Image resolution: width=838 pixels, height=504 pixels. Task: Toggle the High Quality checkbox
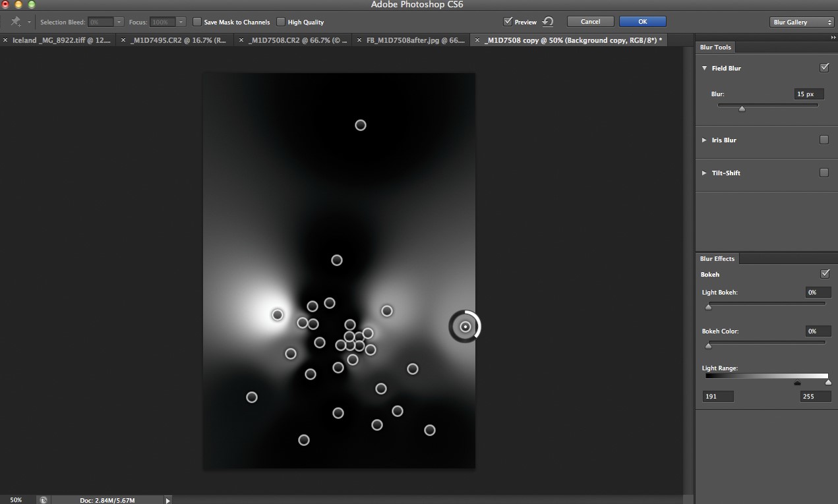pos(280,22)
